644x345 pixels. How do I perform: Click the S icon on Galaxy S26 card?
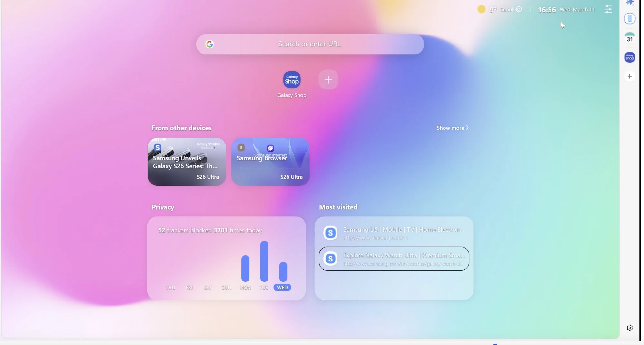(157, 148)
